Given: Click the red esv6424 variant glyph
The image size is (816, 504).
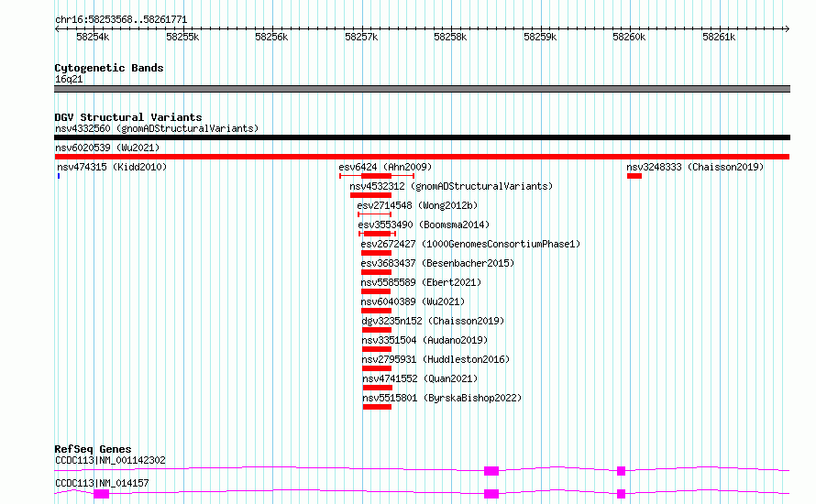Looking at the screenshot, I should click(377, 176).
